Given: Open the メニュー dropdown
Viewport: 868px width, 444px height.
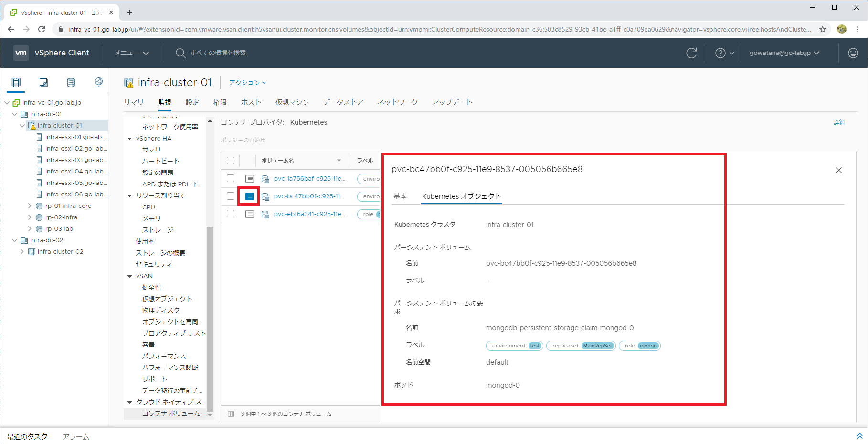Looking at the screenshot, I should pyautogui.click(x=132, y=53).
